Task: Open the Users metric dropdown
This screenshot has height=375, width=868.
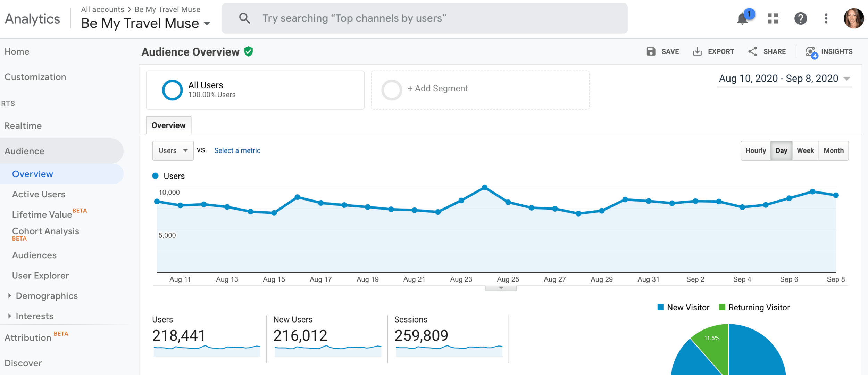Action: pos(173,150)
